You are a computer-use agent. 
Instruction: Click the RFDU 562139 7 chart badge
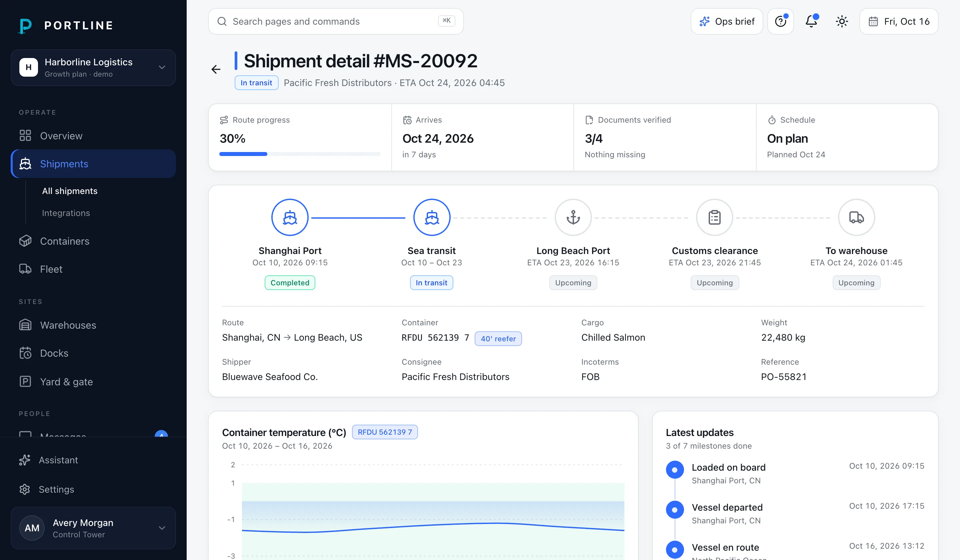[x=385, y=432]
